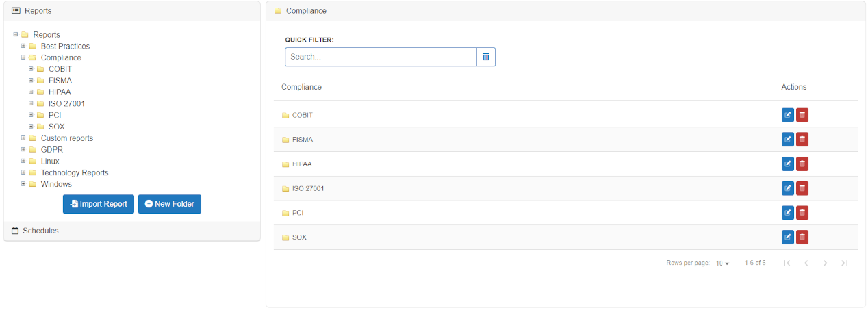Expand the PCI tree node

click(31, 115)
